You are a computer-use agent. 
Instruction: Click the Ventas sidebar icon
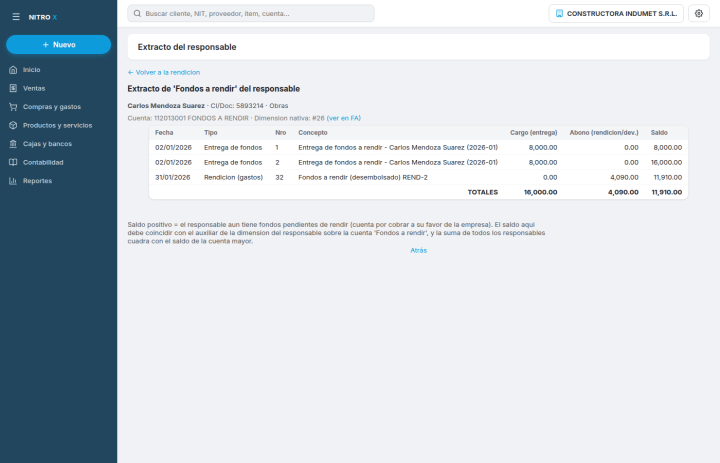pyautogui.click(x=13, y=88)
